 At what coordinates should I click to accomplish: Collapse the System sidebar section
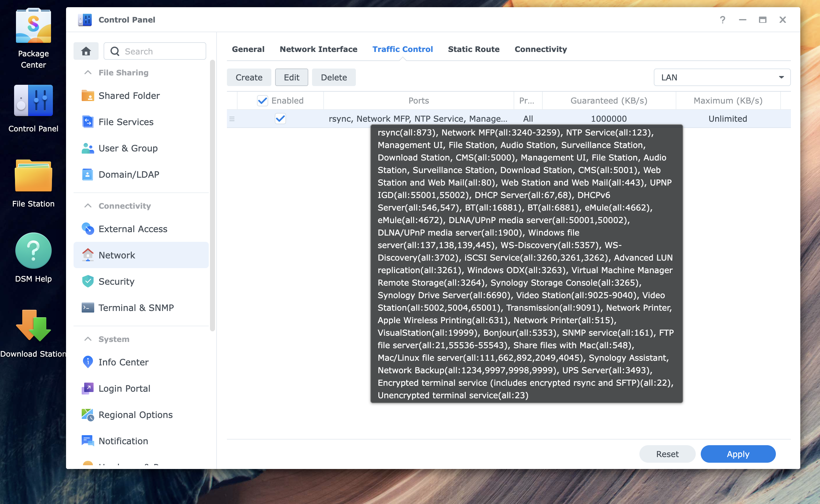[88, 339]
